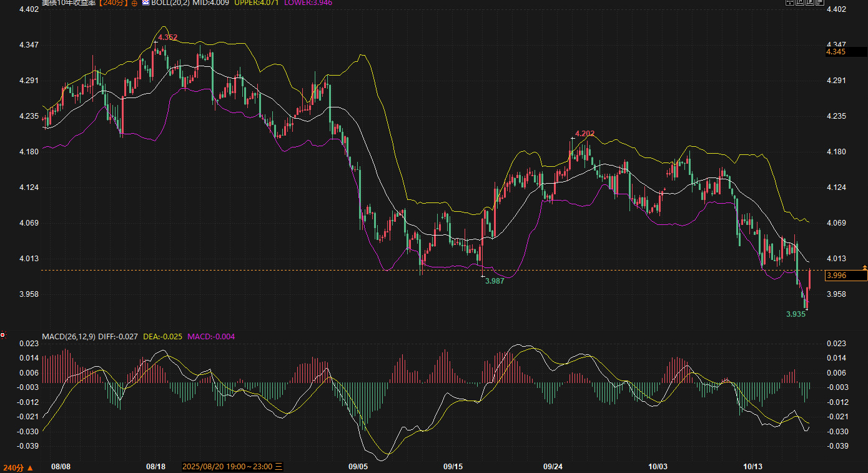
Task: Click the 3.987 low price annotation
Action: (x=495, y=281)
